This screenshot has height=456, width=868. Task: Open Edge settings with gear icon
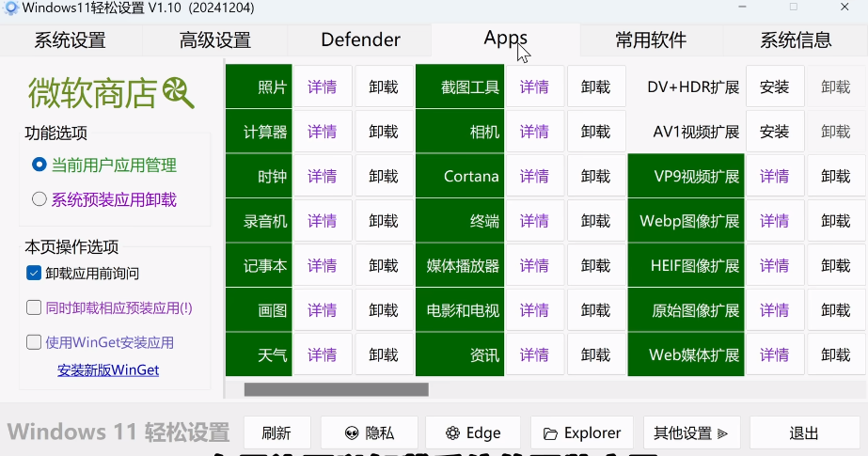pos(473,432)
